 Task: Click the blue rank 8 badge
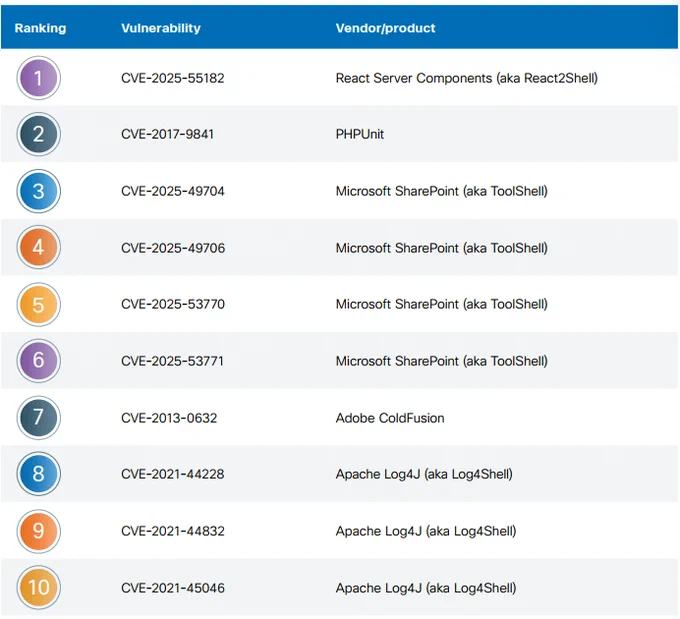pos(39,474)
